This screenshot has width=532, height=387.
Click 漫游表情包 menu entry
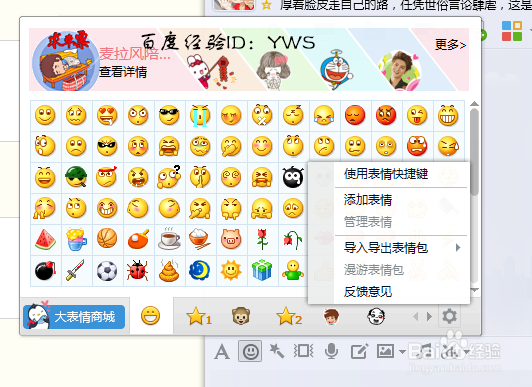[374, 270]
